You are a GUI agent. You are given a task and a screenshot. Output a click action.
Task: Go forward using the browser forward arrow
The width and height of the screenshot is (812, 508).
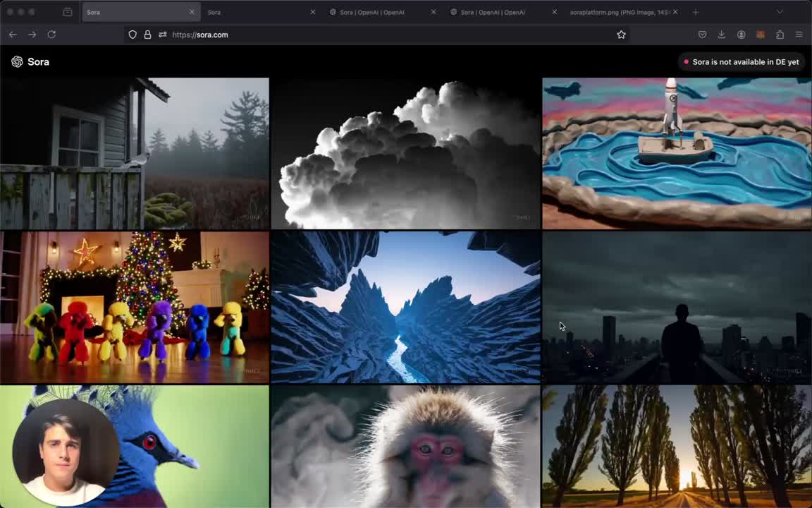[32, 35]
